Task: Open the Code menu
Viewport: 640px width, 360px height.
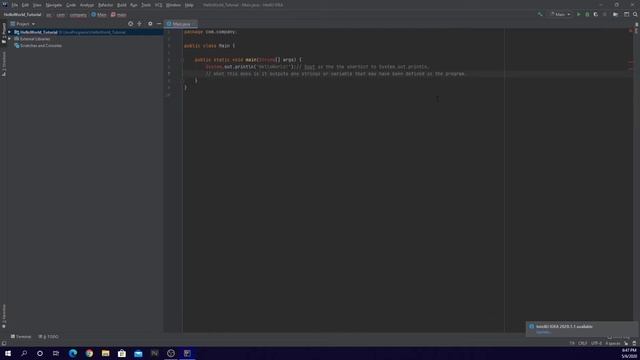Action: click(71, 5)
